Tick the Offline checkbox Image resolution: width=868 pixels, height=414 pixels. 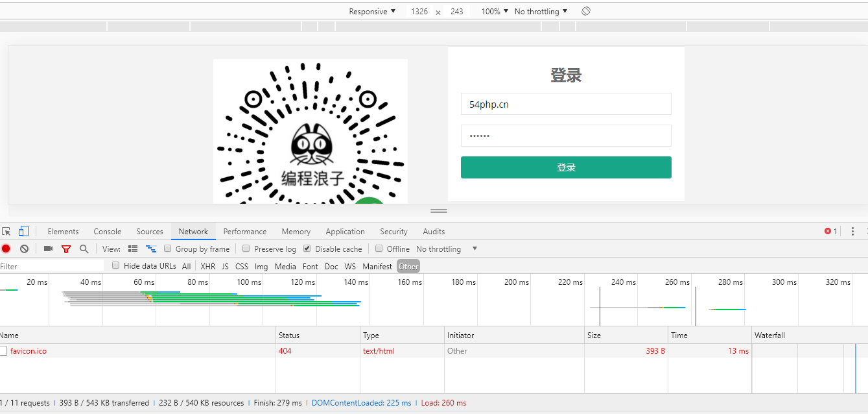(x=379, y=249)
